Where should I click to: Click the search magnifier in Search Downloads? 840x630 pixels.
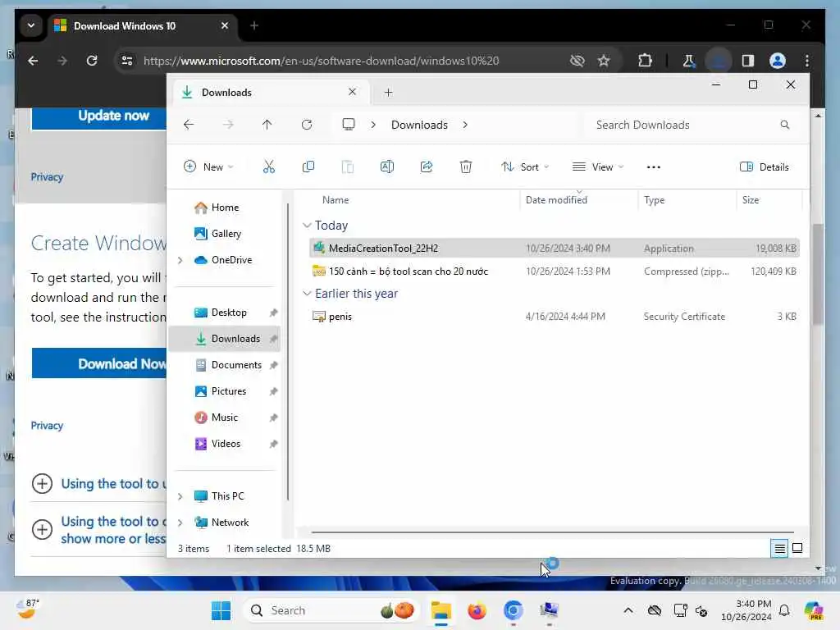785,125
